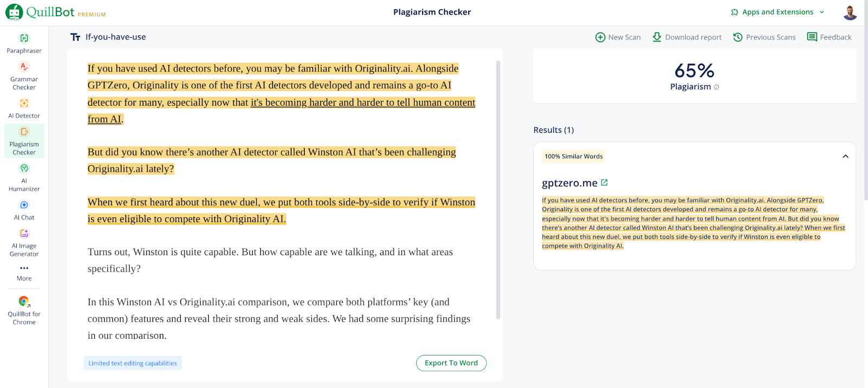
Task: Select Plagiarism Checker sidebar tab
Action: 24,141
